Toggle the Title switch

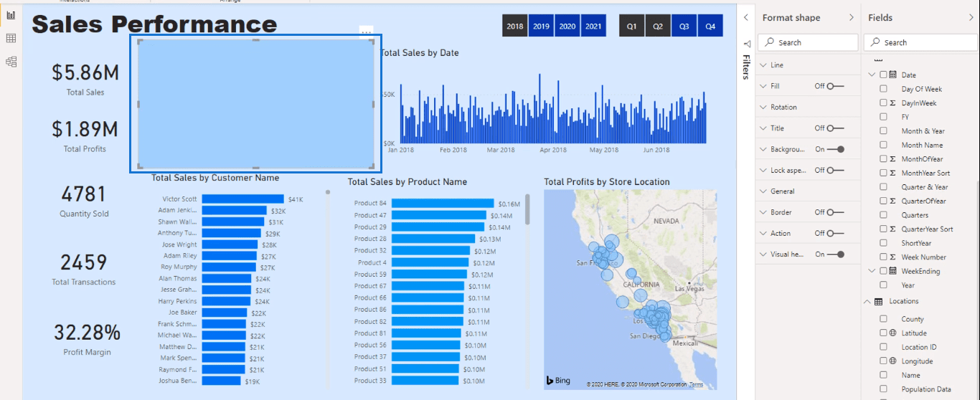[x=835, y=128]
